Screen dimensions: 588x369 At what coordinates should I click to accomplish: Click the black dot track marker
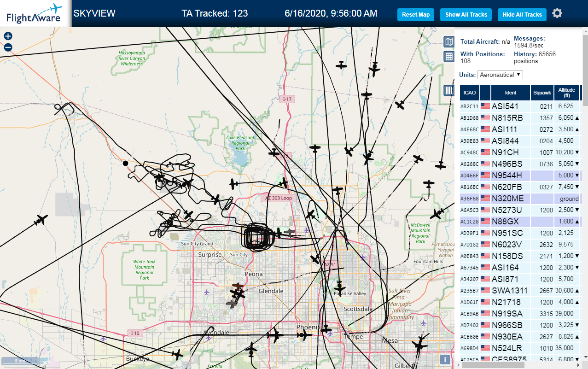click(125, 163)
